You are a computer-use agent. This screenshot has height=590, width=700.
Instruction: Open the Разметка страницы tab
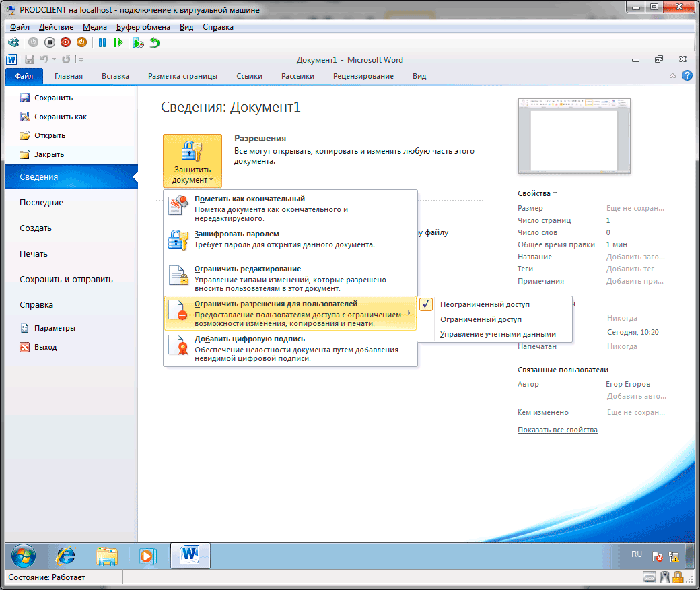tap(182, 76)
